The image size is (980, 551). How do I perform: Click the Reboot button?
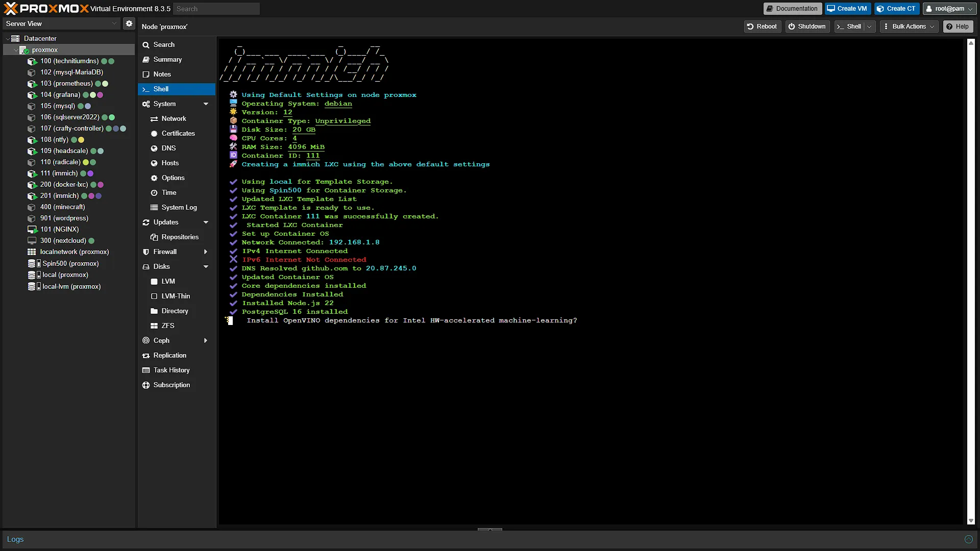pos(763,27)
